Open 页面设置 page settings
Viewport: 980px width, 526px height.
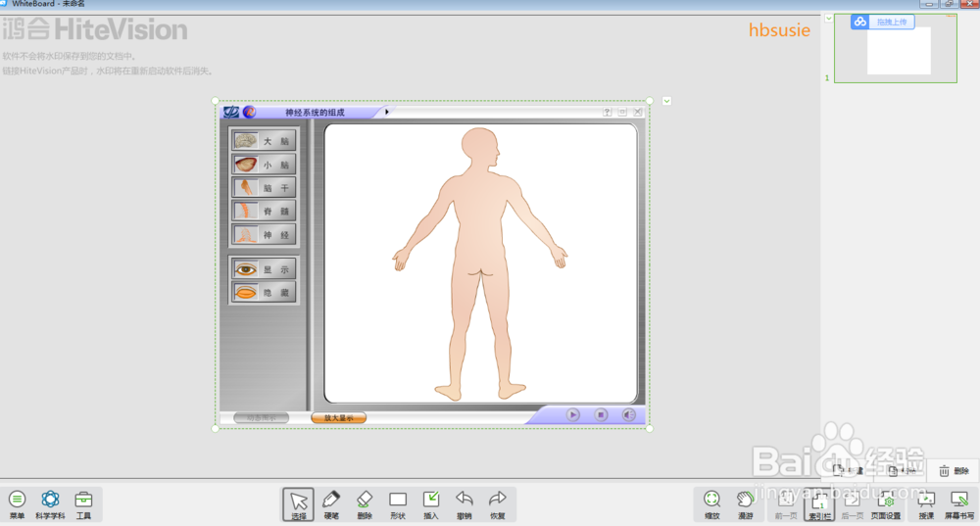click(886, 504)
